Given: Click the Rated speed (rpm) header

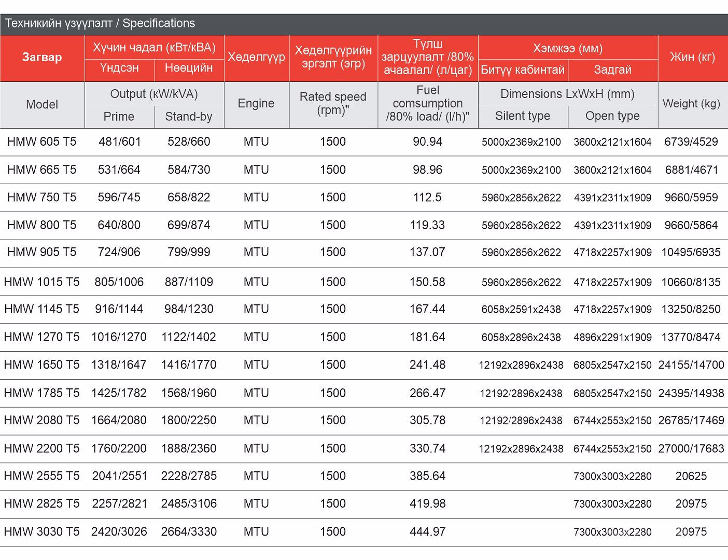Looking at the screenshot, I should (x=333, y=103).
